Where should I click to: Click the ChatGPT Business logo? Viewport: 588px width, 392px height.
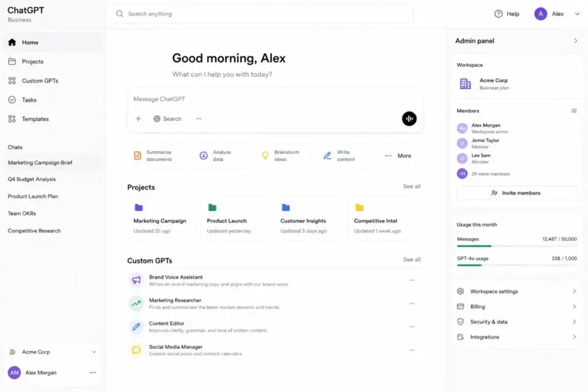(x=25, y=14)
